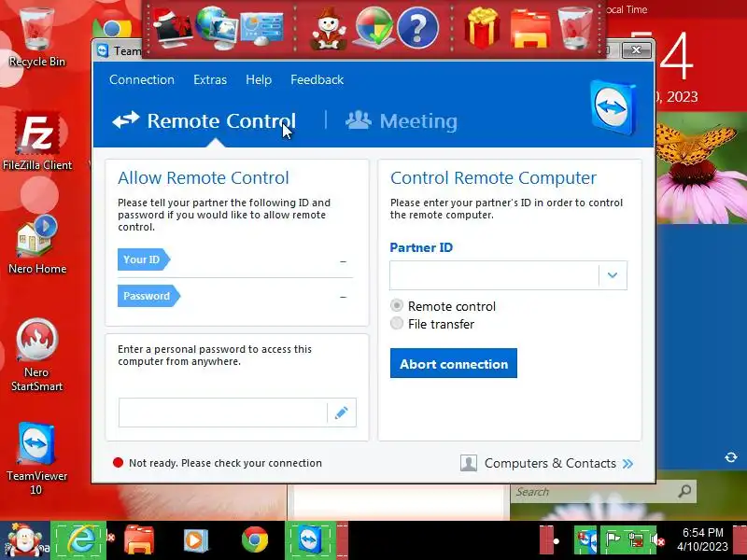Click the TeamViewer logo in the header

pyautogui.click(x=613, y=107)
